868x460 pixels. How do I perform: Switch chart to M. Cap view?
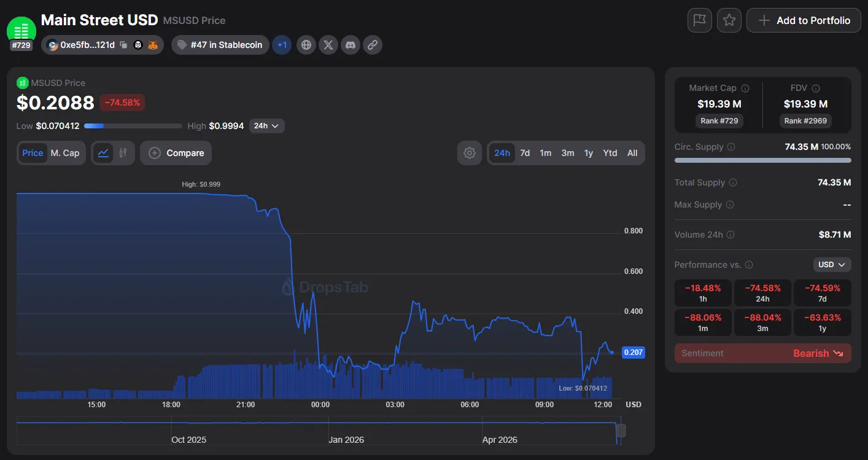(65, 153)
